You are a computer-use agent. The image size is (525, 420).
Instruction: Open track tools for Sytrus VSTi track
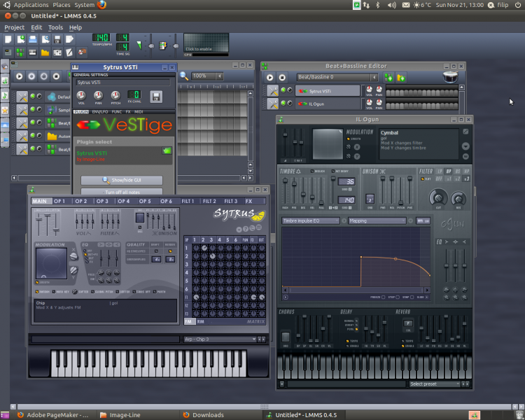[x=273, y=90]
